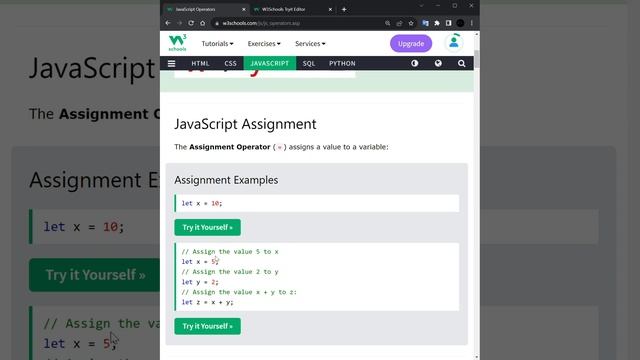
Task: Open the W3Schools user profile icon
Action: coord(454,43)
